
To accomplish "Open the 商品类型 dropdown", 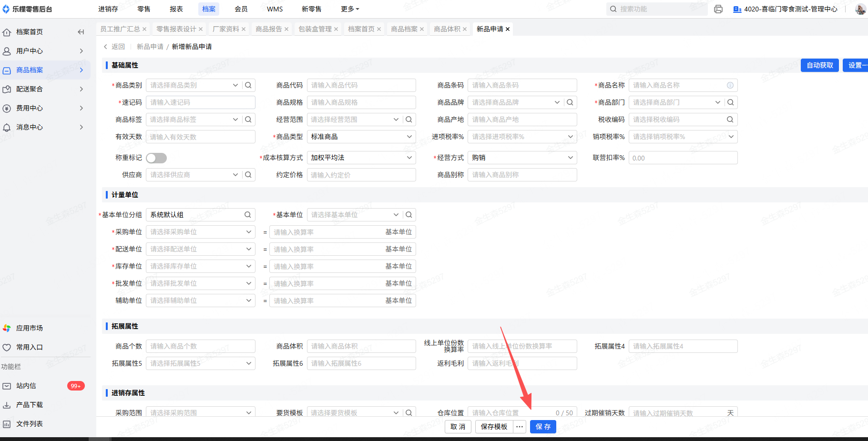I will [361, 137].
